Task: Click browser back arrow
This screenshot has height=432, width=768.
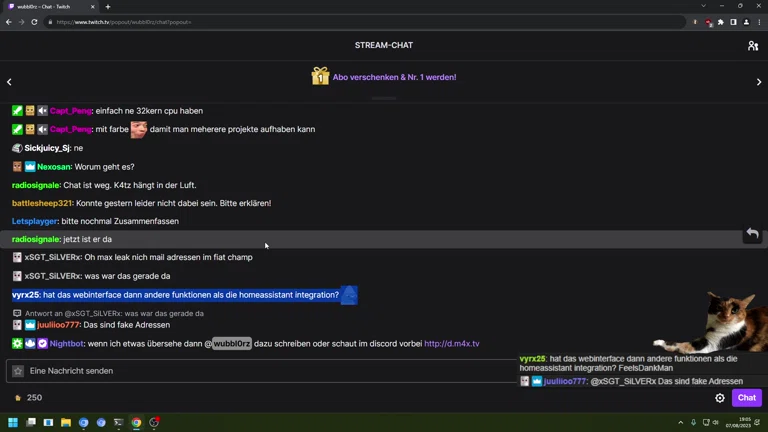Action: (9, 22)
